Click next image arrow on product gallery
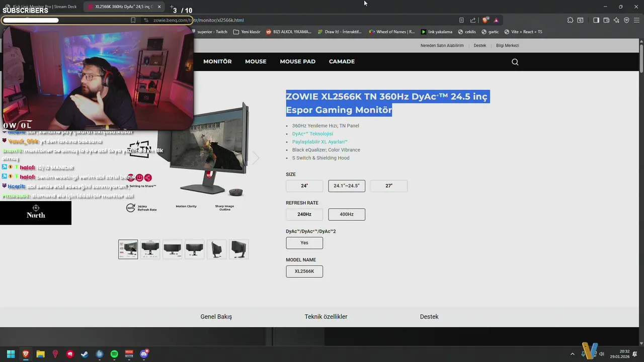The height and width of the screenshot is (362, 644). pos(256,157)
